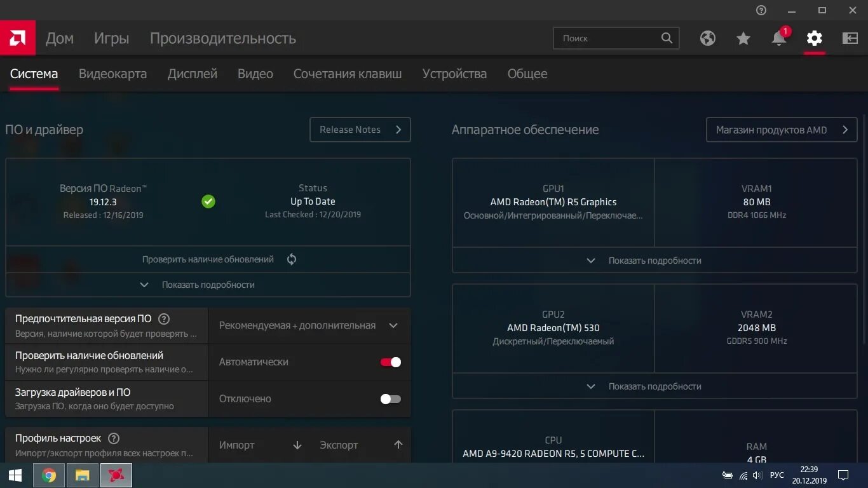868x488 pixels.
Task: Open the web browser globe icon
Action: click(x=708, y=38)
